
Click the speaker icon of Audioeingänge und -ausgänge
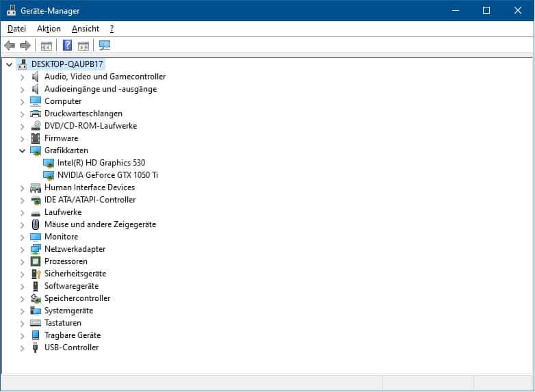coord(35,89)
